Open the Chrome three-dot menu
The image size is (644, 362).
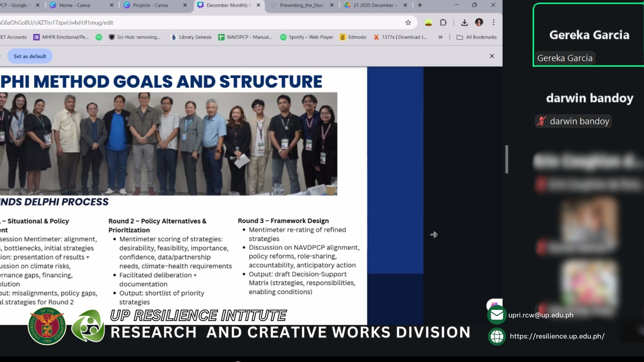pyautogui.click(x=493, y=22)
